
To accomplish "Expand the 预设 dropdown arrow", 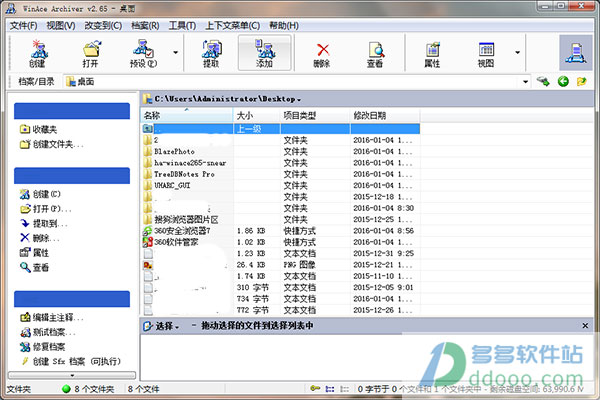I will (x=175, y=52).
